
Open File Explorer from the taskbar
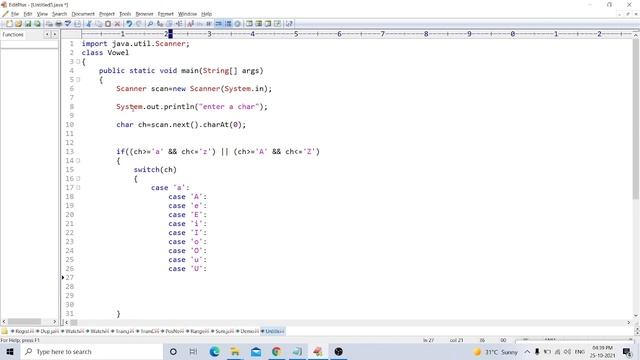pyautogui.click(x=235, y=351)
